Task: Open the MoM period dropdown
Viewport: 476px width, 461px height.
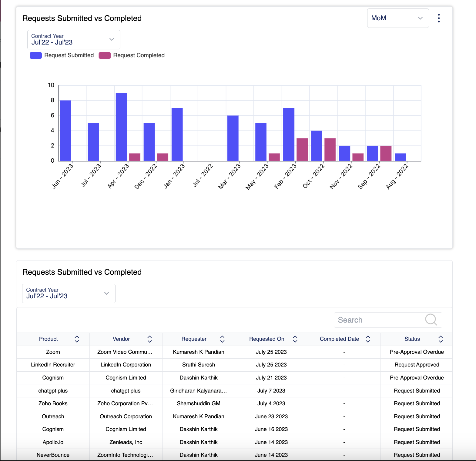Action: point(398,18)
